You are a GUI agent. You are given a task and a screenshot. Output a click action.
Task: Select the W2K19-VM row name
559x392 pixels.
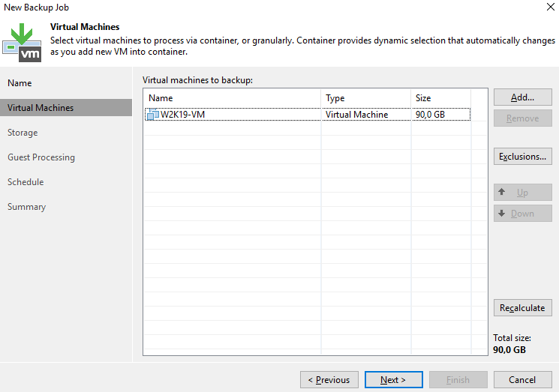point(182,114)
